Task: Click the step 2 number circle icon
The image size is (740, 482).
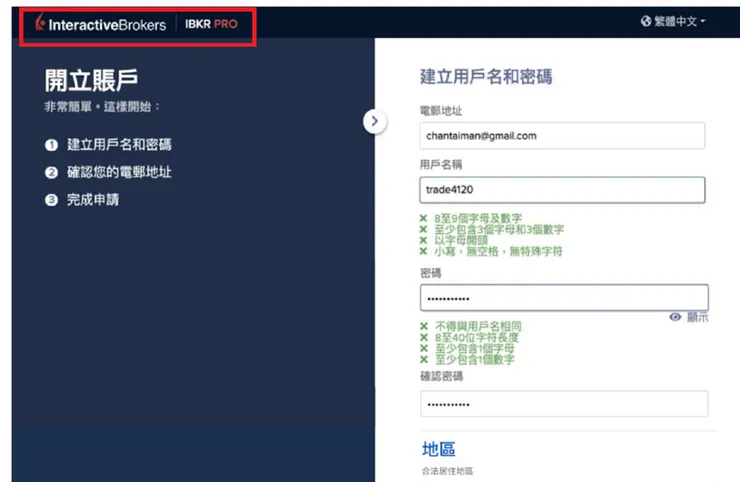Action: 51,172
